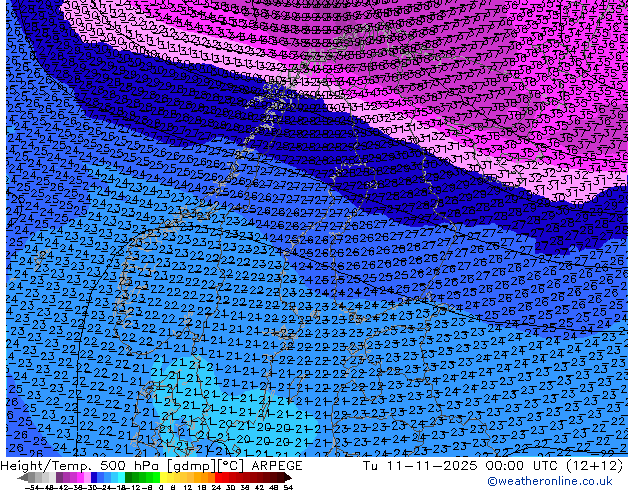Screen dimensions: 634x490
Task: Click the '54' value on the legend scale
Action: click(288, 488)
